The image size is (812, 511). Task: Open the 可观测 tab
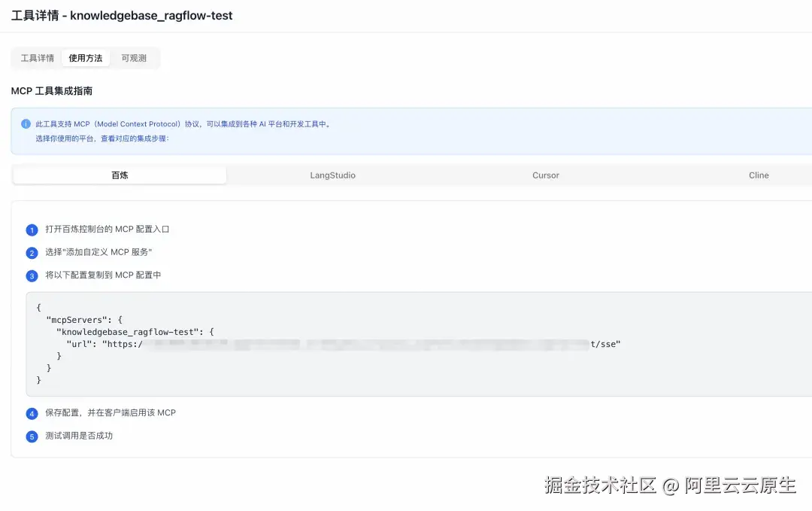pos(134,58)
